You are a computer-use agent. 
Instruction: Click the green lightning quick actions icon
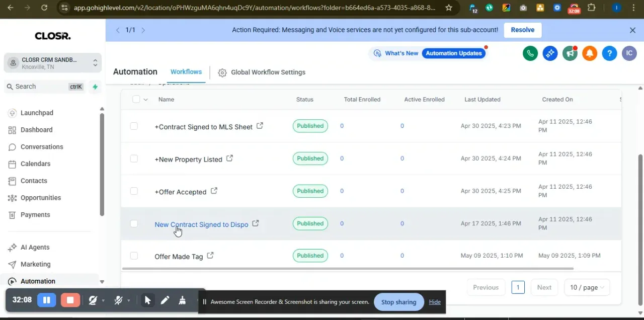[x=95, y=87]
